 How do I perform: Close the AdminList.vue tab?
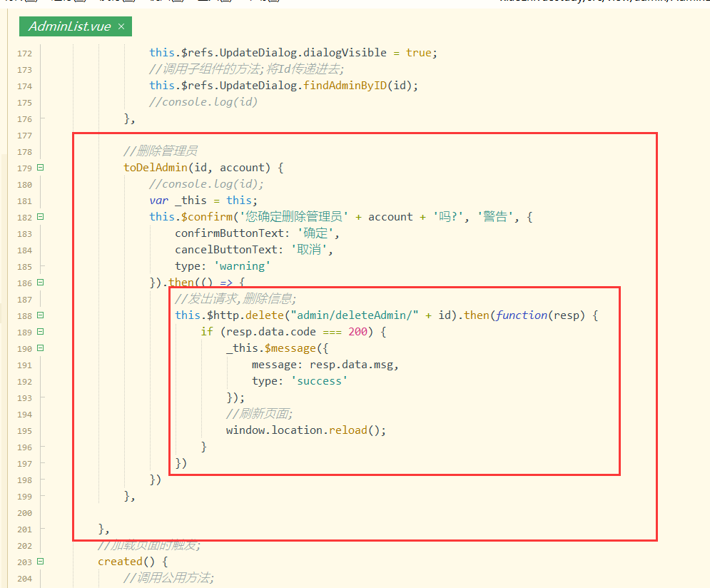click(121, 26)
